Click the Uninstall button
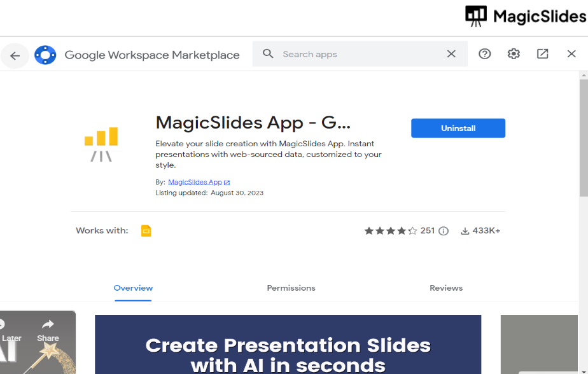588x374 pixels. pos(458,128)
